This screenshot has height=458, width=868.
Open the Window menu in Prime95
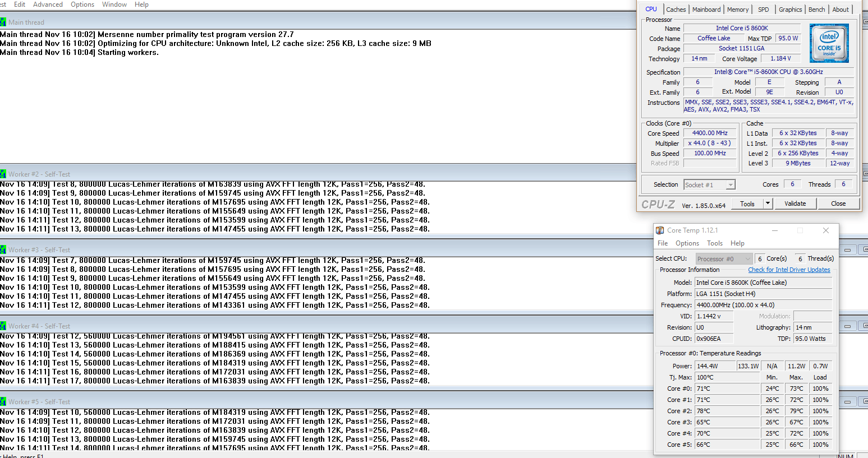point(114,4)
